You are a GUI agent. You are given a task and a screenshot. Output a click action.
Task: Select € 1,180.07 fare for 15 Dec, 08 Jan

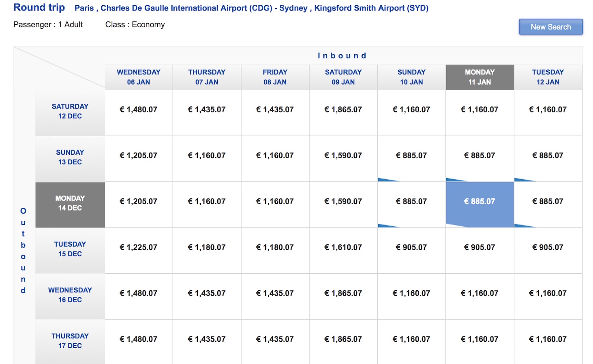(275, 251)
